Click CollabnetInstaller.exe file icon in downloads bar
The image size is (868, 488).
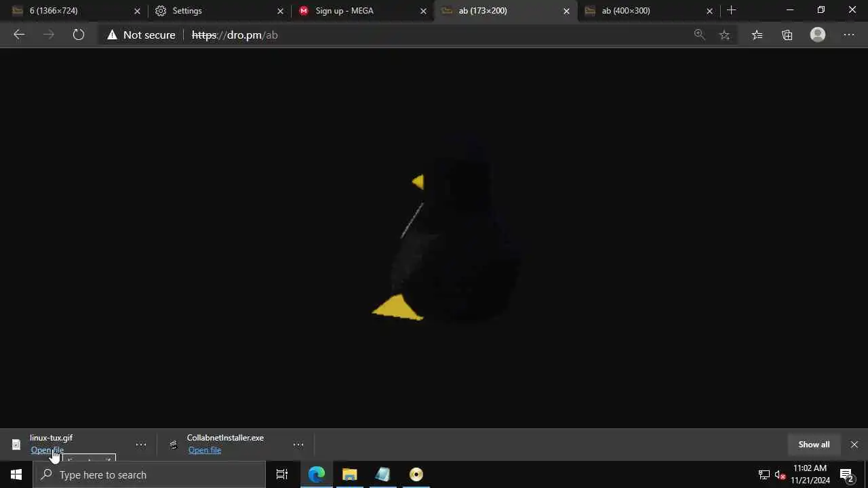click(174, 445)
